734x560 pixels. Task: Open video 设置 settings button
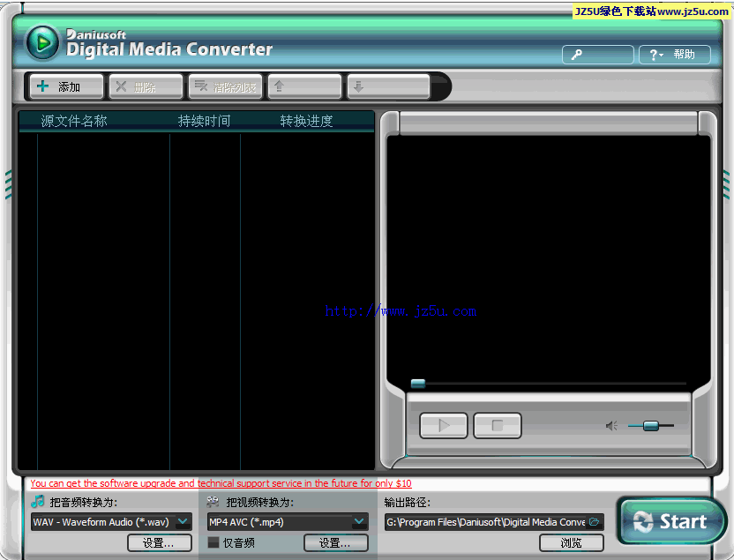[x=336, y=543]
